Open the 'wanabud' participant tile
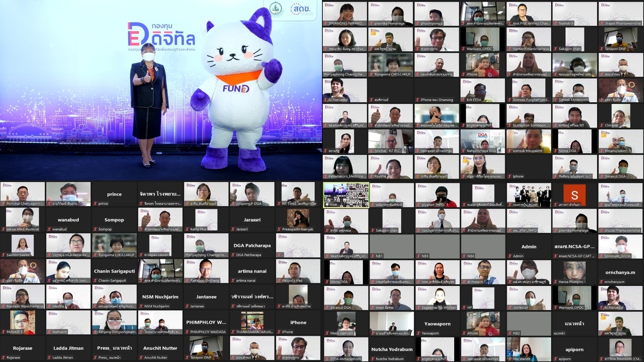Screen dimensions: 644x362 pos(68,219)
